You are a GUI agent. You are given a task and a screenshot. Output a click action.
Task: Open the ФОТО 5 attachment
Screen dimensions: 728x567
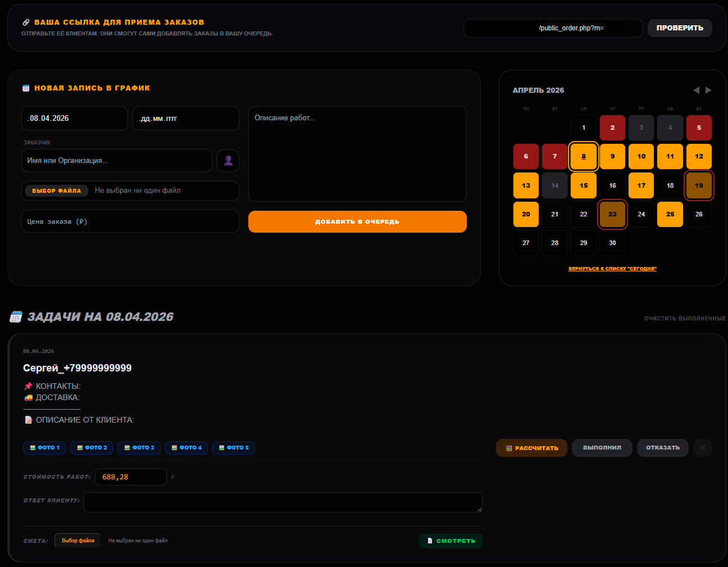(x=234, y=448)
